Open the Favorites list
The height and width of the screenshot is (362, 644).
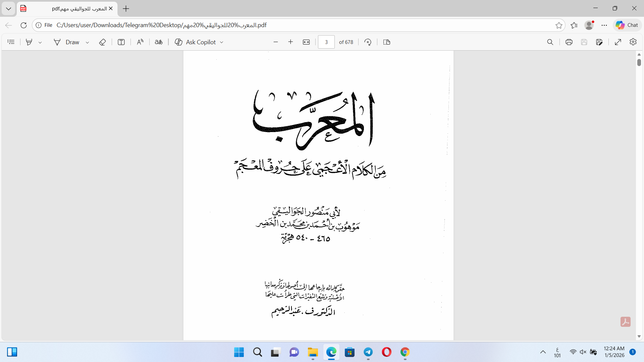coord(574,25)
